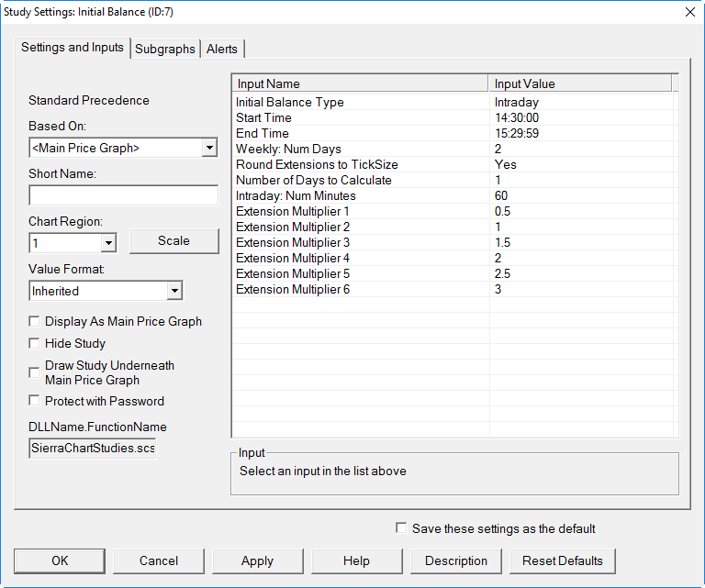Viewport: 705px width, 588px height.
Task: Select the Extension Multiplier 5 row
Action: (x=453, y=273)
